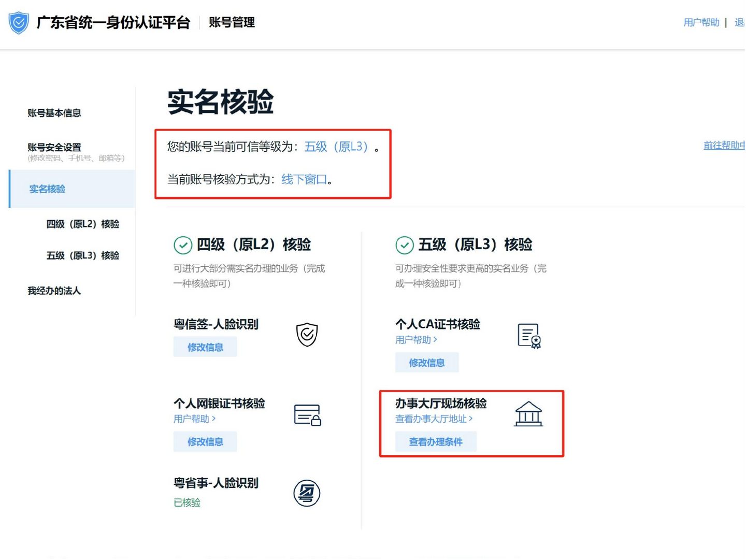
Task: Click the blue shield platform logo
Action: 19,23
